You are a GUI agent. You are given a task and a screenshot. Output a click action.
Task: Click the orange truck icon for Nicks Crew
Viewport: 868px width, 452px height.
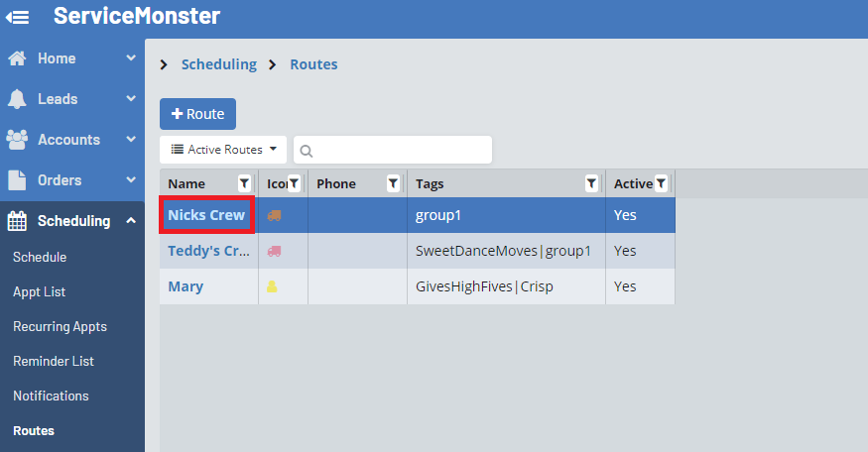[x=275, y=215]
